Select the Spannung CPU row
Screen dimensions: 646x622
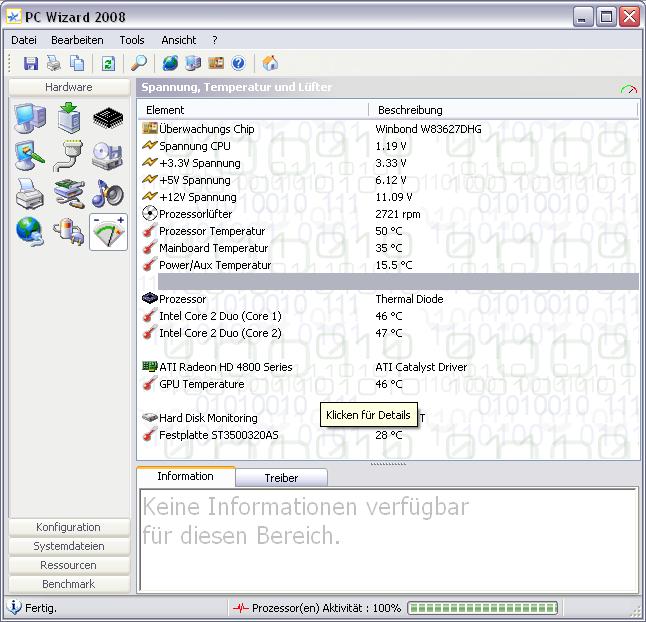389,146
